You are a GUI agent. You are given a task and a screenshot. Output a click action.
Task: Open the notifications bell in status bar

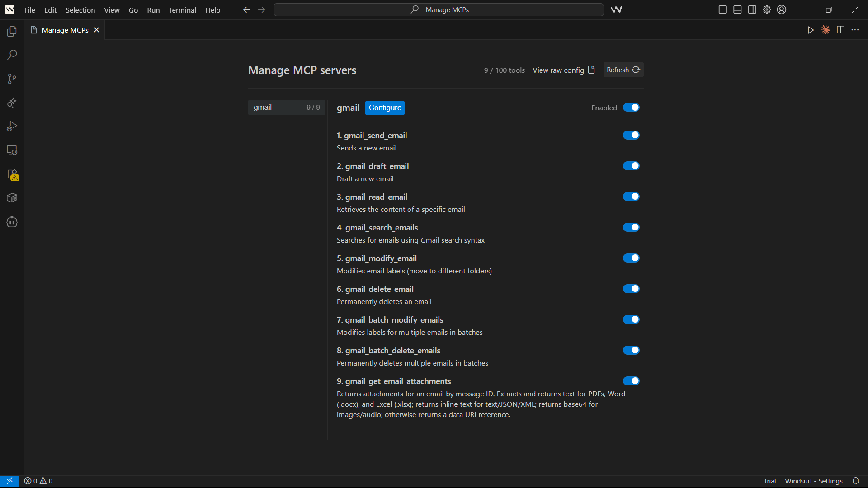[855, 481]
